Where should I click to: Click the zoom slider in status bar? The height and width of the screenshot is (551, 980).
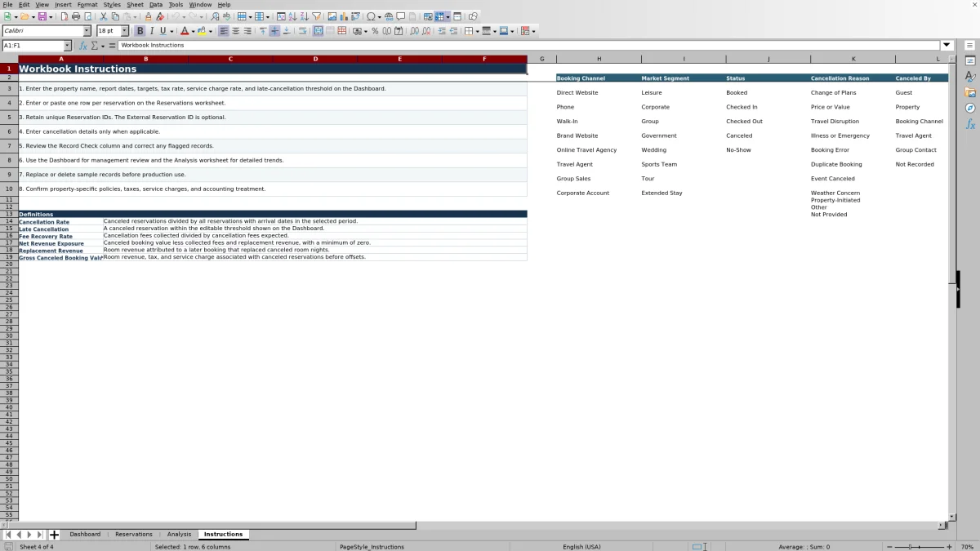920,547
